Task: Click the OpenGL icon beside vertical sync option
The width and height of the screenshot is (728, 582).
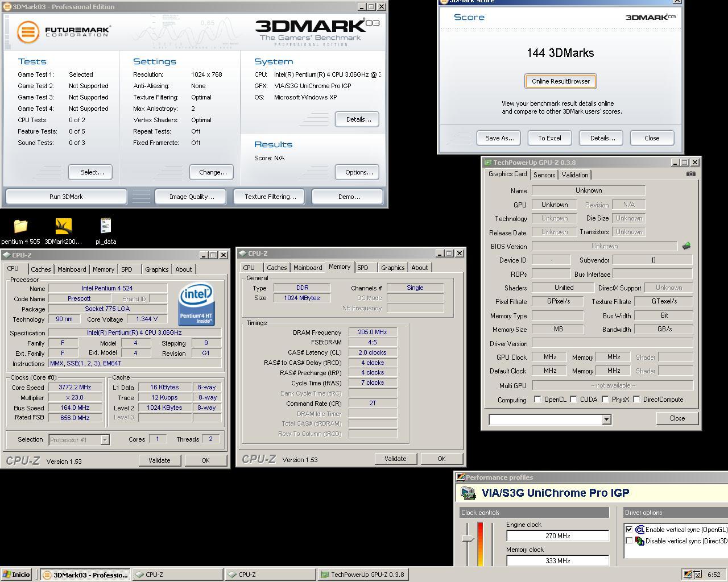Action: coord(640,529)
